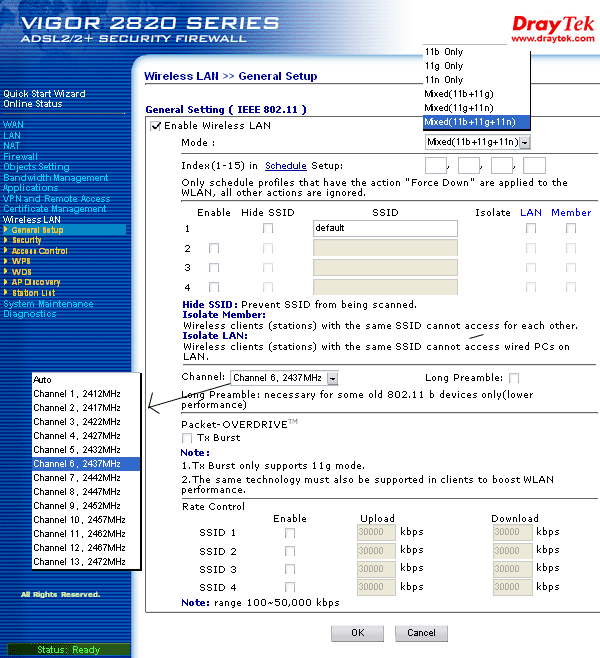Open WPS submenu item
This screenshot has width=600, height=658.
coord(21,261)
